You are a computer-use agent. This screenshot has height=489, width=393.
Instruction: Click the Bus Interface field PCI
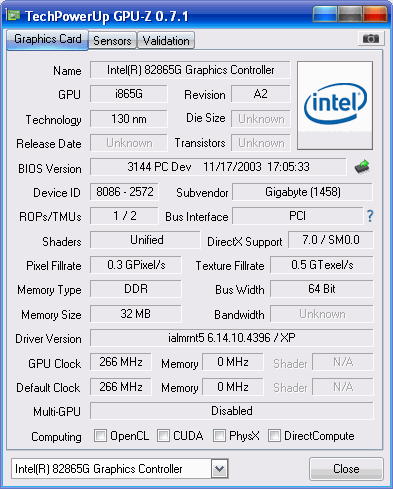(298, 216)
